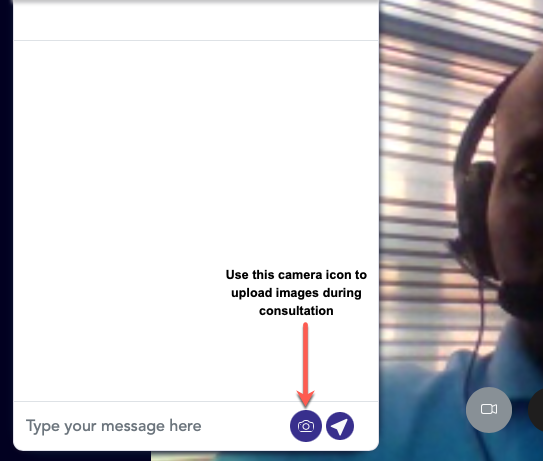543x461 pixels.
Task: Click the 'upload images during' annotation line
Action: (x=296, y=293)
